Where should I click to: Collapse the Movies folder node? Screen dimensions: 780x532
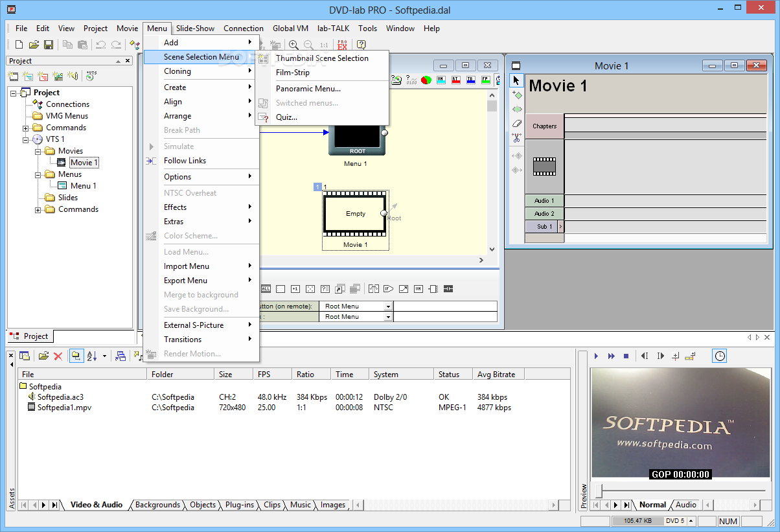point(38,151)
